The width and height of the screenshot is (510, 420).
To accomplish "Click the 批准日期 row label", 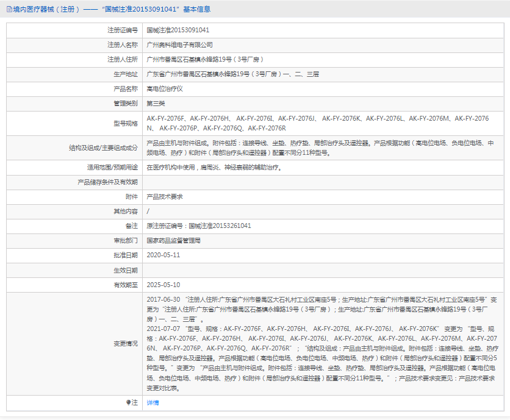I will 126,255.
